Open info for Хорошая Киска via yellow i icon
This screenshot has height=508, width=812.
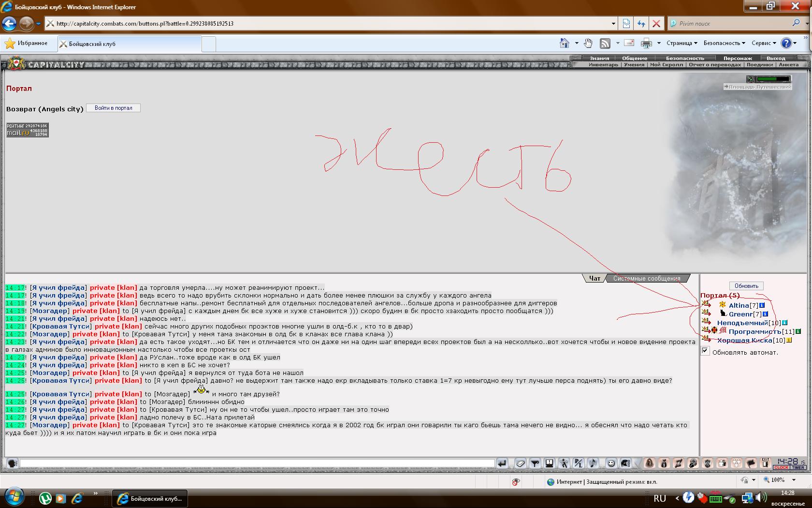point(789,340)
